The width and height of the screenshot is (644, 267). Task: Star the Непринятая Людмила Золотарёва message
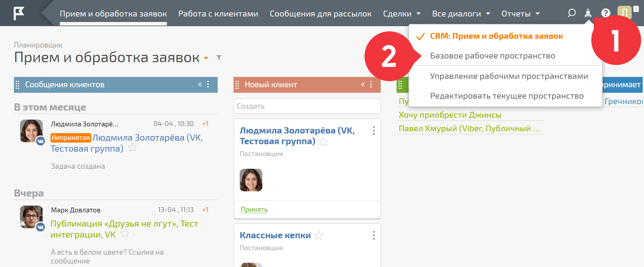point(132,148)
